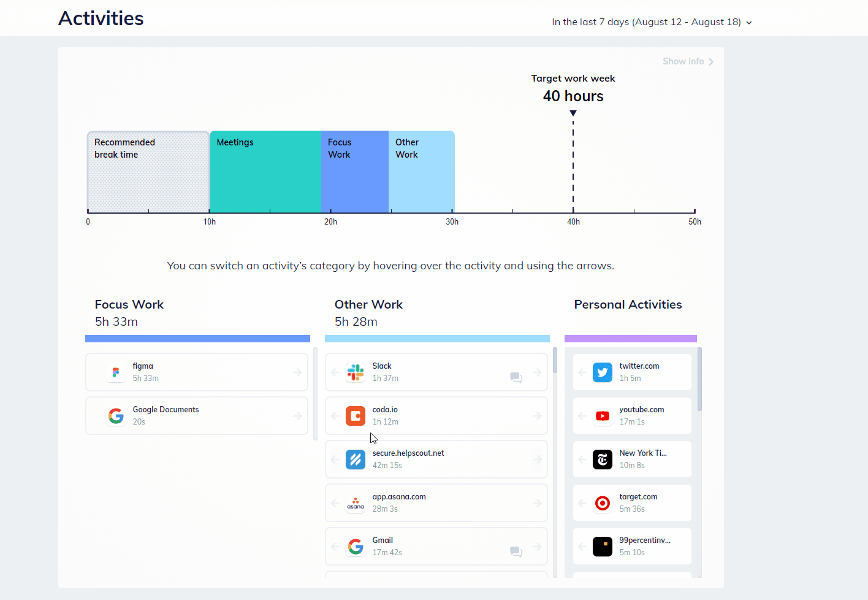Click the Focus Work total 5h 33m
Viewport: 868px width, 600px height.
click(116, 321)
